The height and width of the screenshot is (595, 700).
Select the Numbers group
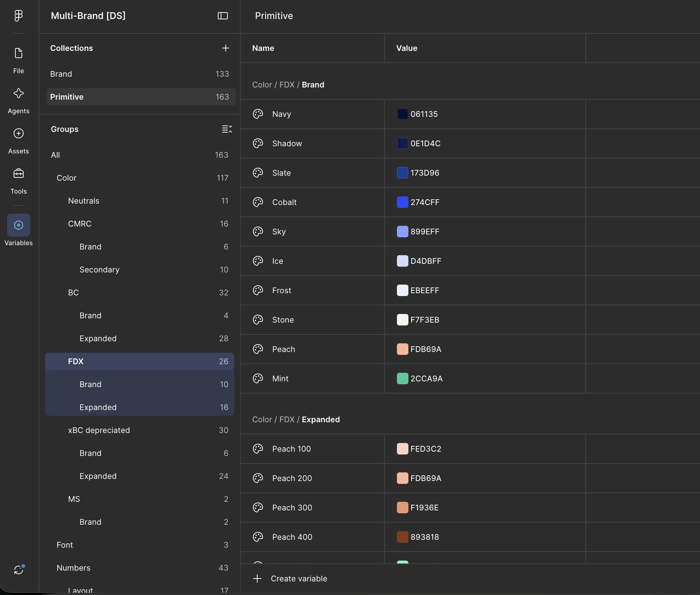click(140, 568)
